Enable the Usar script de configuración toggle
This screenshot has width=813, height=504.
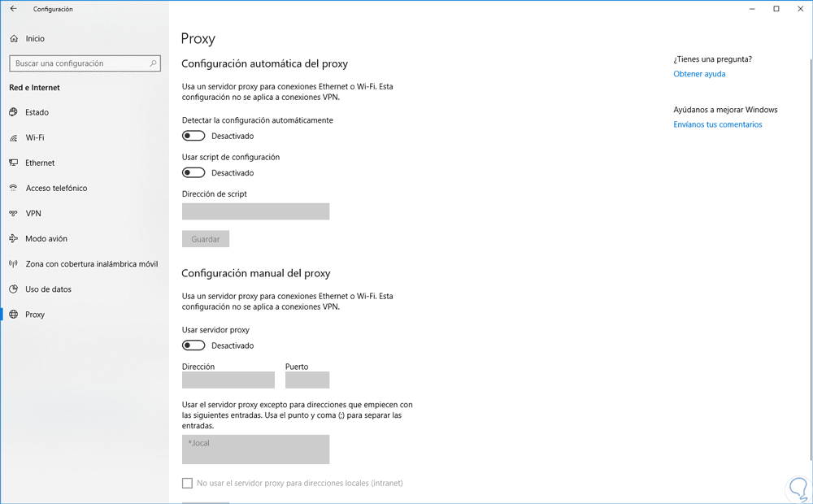193,172
